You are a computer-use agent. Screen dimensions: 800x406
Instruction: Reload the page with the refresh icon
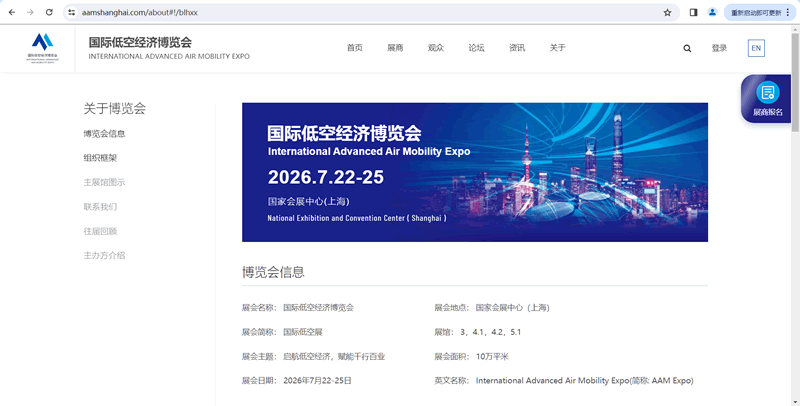click(x=49, y=12)
